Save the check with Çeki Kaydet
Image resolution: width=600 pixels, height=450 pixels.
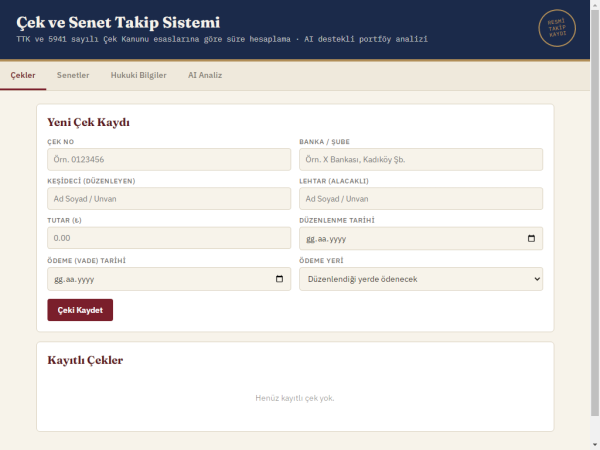pos(80,310)
